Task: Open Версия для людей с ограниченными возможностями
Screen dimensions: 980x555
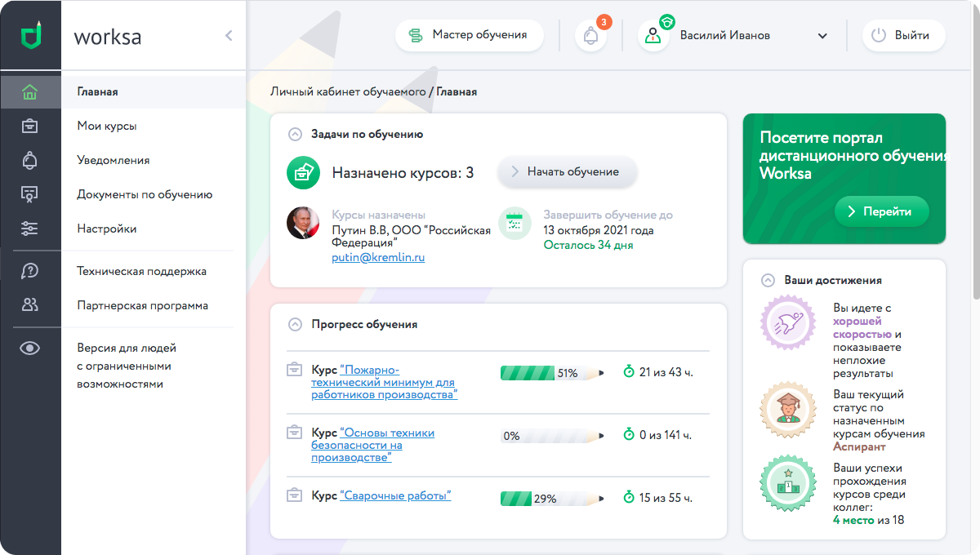Action: click(x=127, y=366)
